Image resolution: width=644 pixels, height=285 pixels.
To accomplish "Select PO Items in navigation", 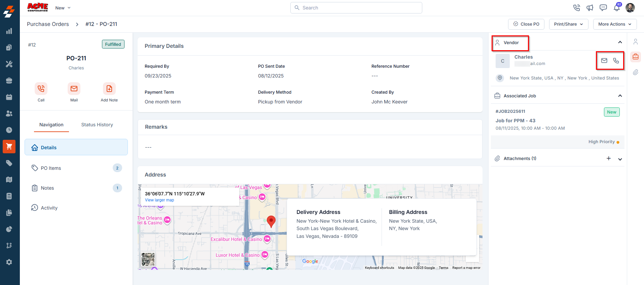I will [51, 168].
